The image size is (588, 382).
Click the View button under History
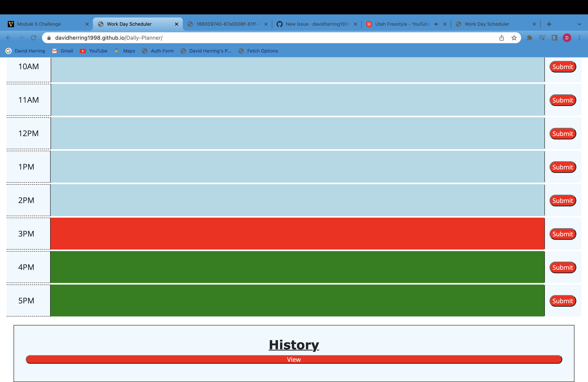coord(293,359)
